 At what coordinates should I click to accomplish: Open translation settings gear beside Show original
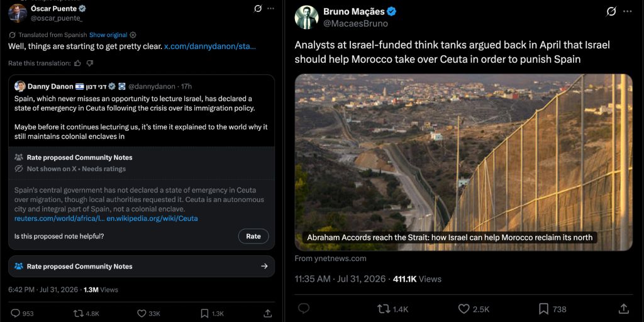[133, 35]
